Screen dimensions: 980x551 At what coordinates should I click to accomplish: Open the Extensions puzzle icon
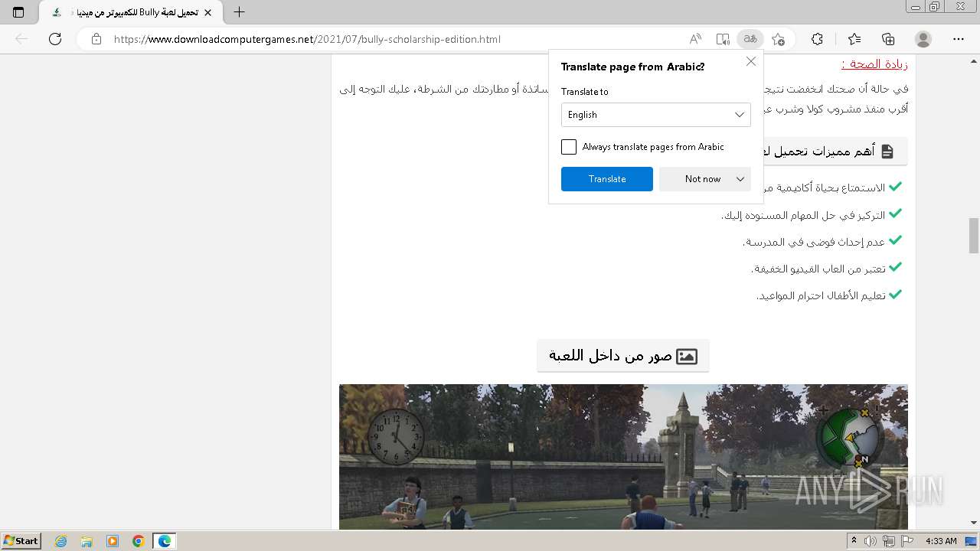[x=818, y=39]
